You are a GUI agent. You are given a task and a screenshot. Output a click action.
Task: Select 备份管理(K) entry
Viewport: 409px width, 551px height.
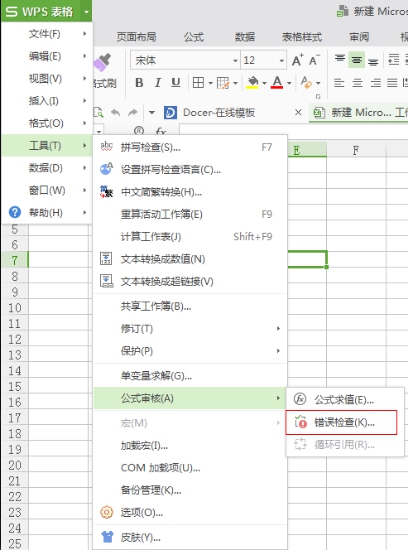click(190, 490)
